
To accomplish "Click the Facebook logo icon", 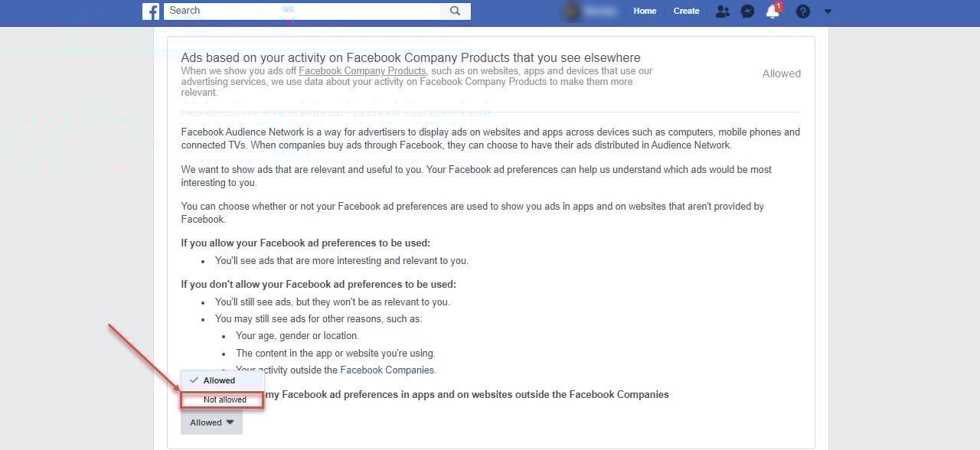I will (151, 11).
